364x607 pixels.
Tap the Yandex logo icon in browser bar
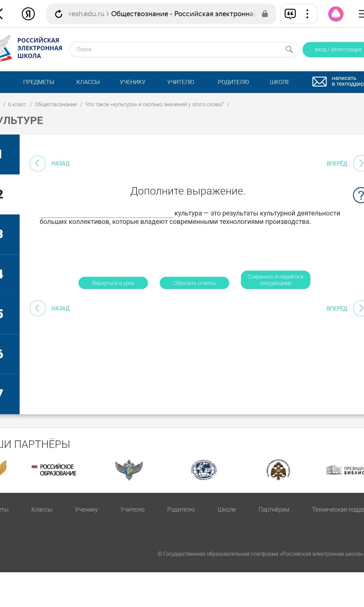tap(28, 14)
